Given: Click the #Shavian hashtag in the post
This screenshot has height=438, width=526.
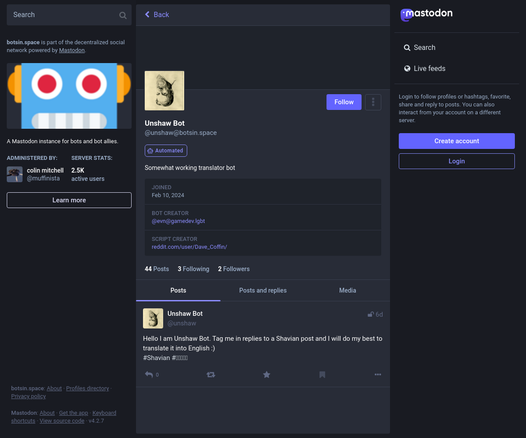Looking at the screenshot, I should tap(157, 358).
